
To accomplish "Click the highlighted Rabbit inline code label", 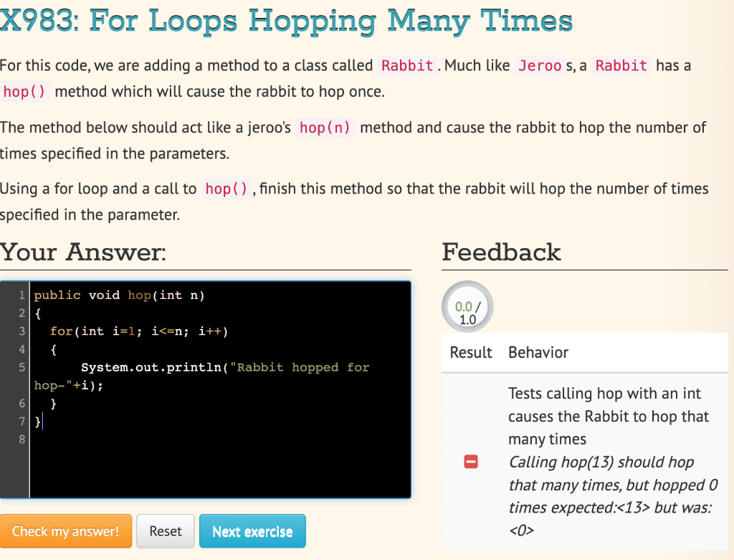I will pos(406,65).
